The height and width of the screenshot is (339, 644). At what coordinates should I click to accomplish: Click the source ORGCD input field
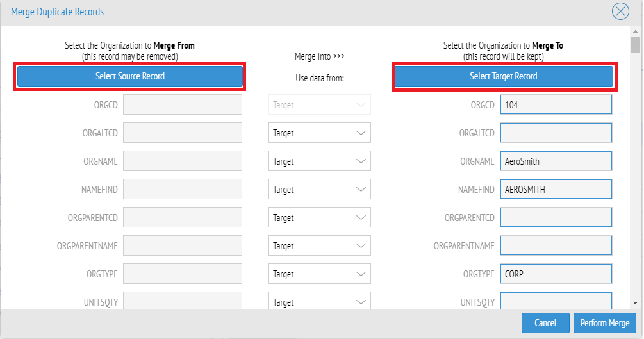click(x=183, y=105)
